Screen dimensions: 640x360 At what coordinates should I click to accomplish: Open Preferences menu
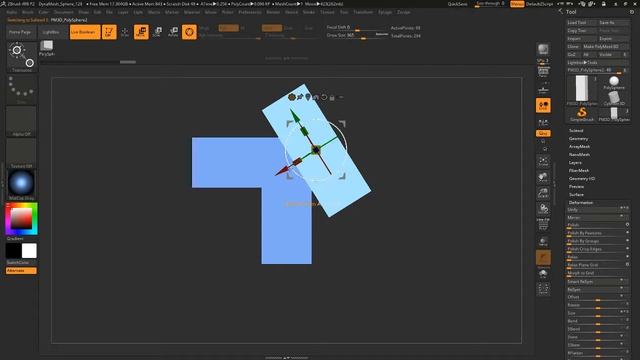click(250, 12)
